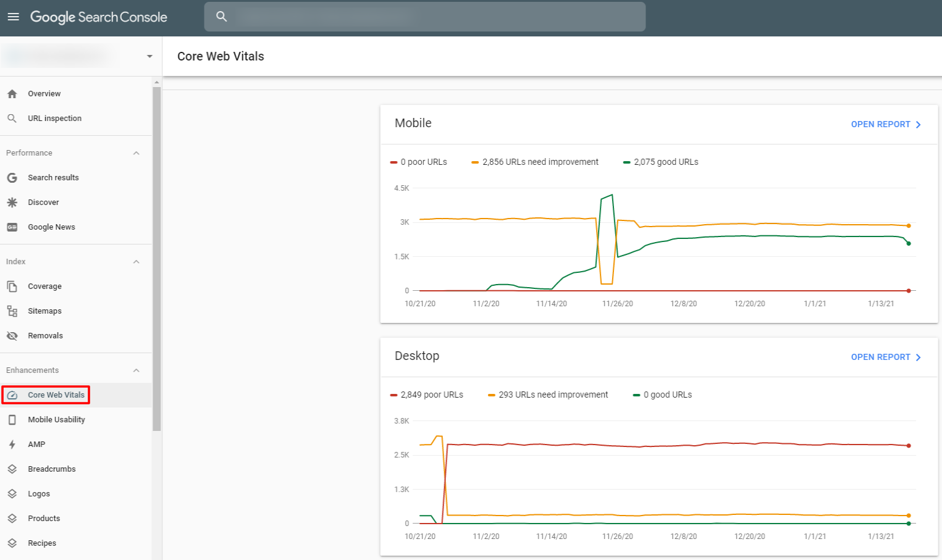Open the property selector dropdown
Viewport: 942px width, 560px height.
click(149, 56)
